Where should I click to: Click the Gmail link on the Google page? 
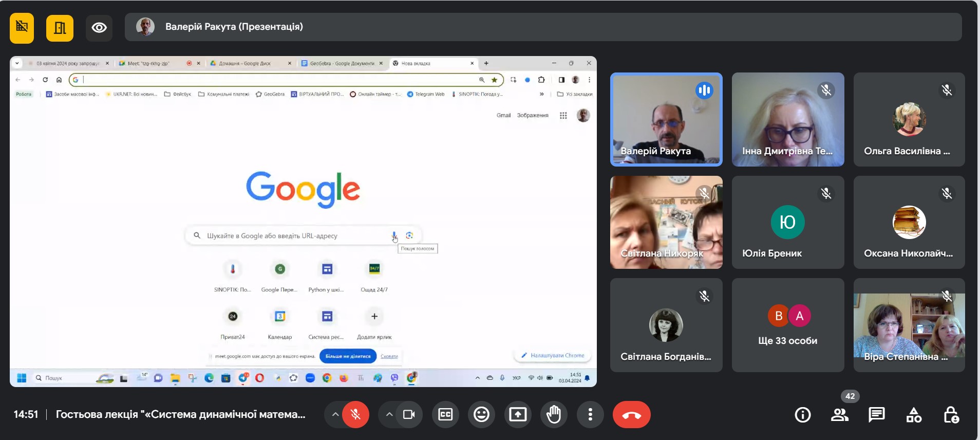(503, 115)
